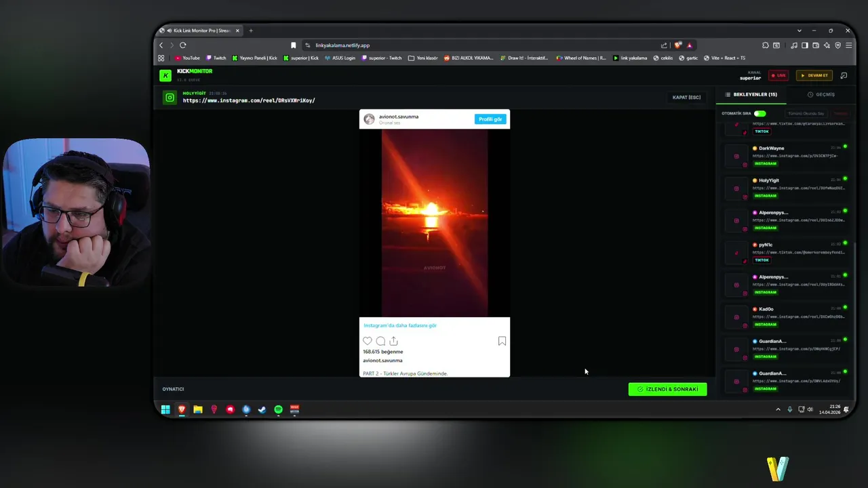868x488 pixels.
Task: Open the Yeni klasör bookmark folder
Action: (423, 58)
